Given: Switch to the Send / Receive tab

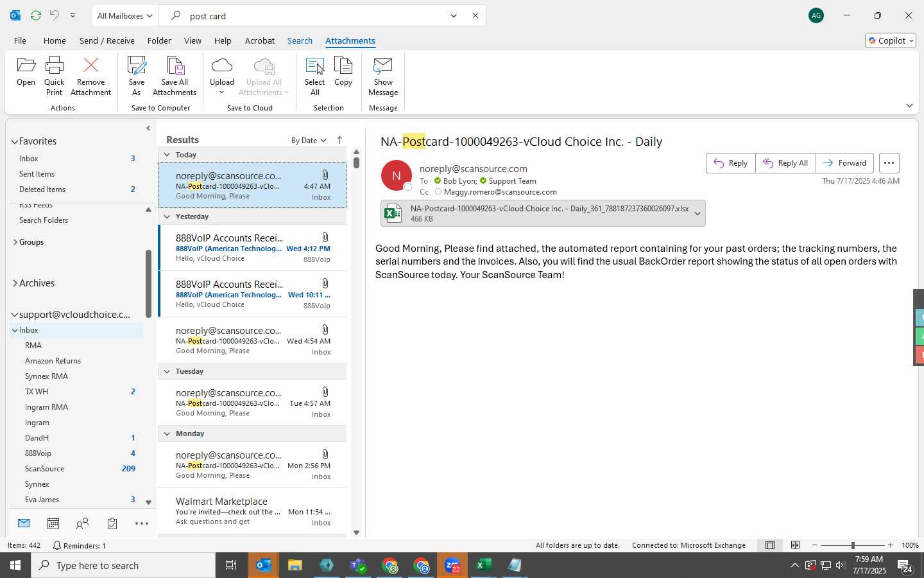Looking at the screenshot, I should 107,40.
